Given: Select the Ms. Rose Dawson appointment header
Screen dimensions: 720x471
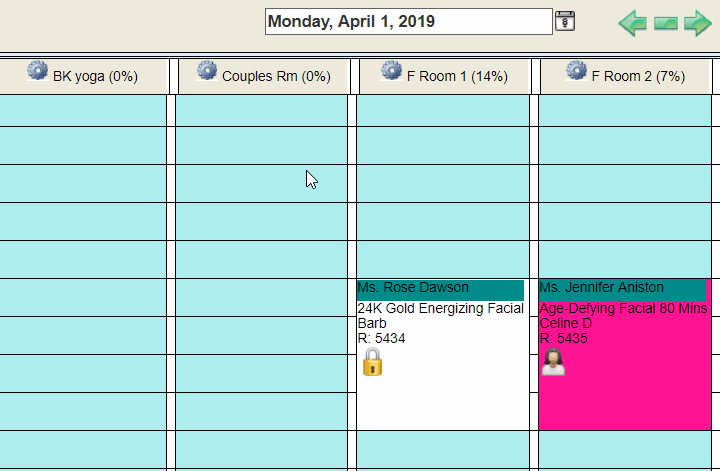Looking at the screenshot, I should point(440,290).
